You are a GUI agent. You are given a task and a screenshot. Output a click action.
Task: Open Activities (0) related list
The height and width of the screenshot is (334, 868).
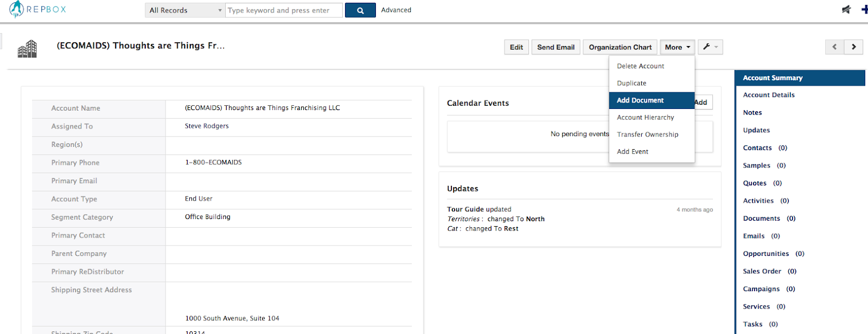[x=766, y=201]
